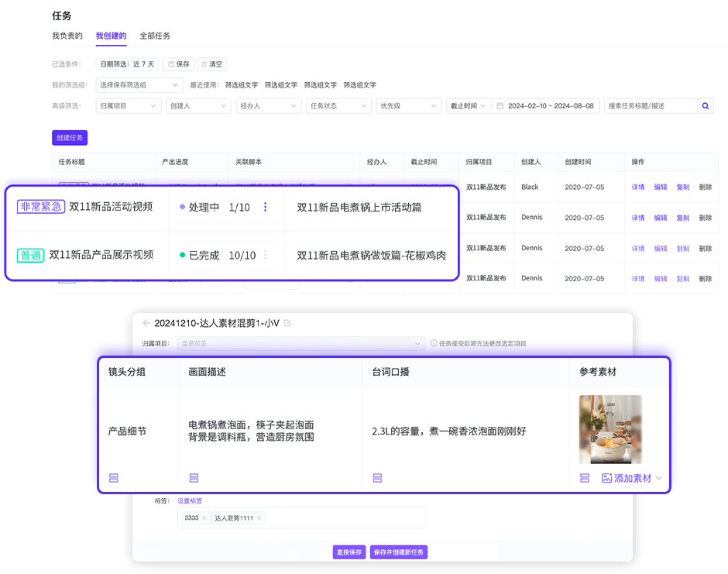Click the row icon under 镜头分组 column
Image resolution: width=728 pixels, height=574 pixels.
(114, 478)
